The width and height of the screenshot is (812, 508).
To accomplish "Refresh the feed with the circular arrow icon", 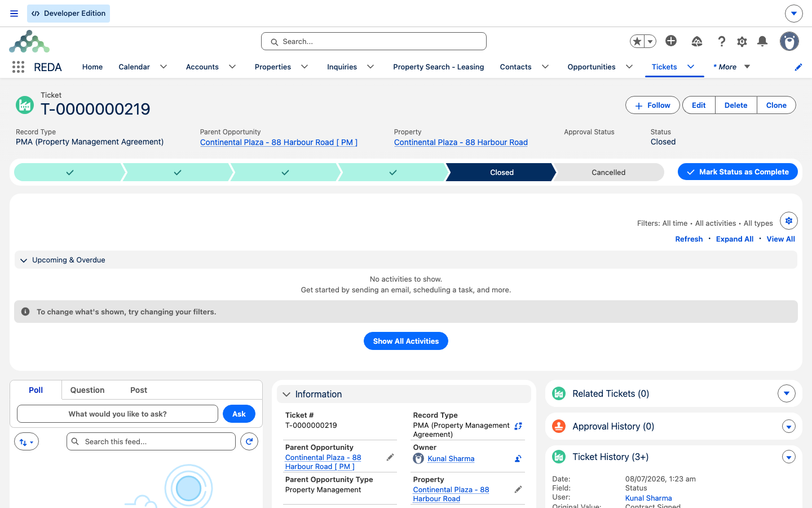I will pyautogui.click(x=249, y=441).
